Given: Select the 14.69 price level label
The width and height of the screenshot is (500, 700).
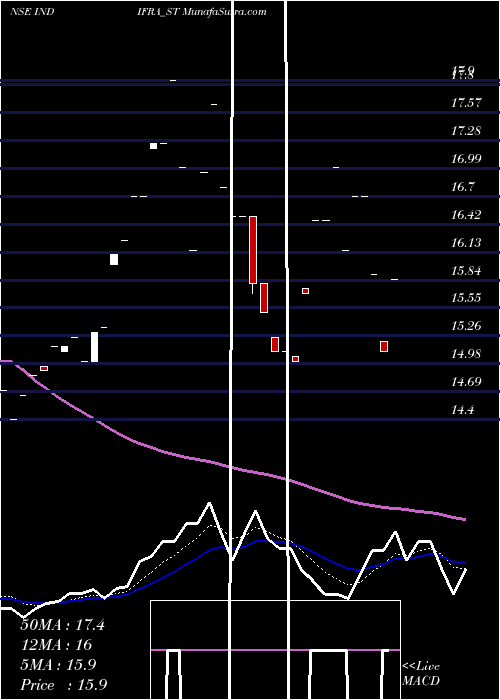Looking at the screenshot, I should (x=466, y=382).
